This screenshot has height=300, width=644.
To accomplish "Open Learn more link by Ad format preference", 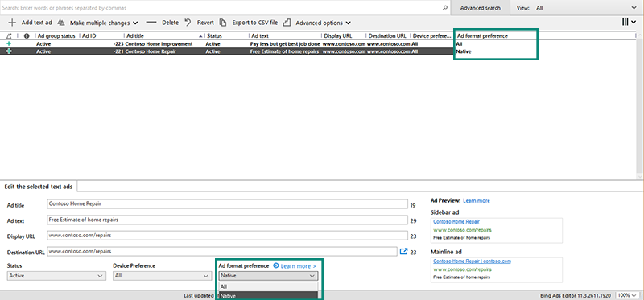I will [x=298, y=266].
